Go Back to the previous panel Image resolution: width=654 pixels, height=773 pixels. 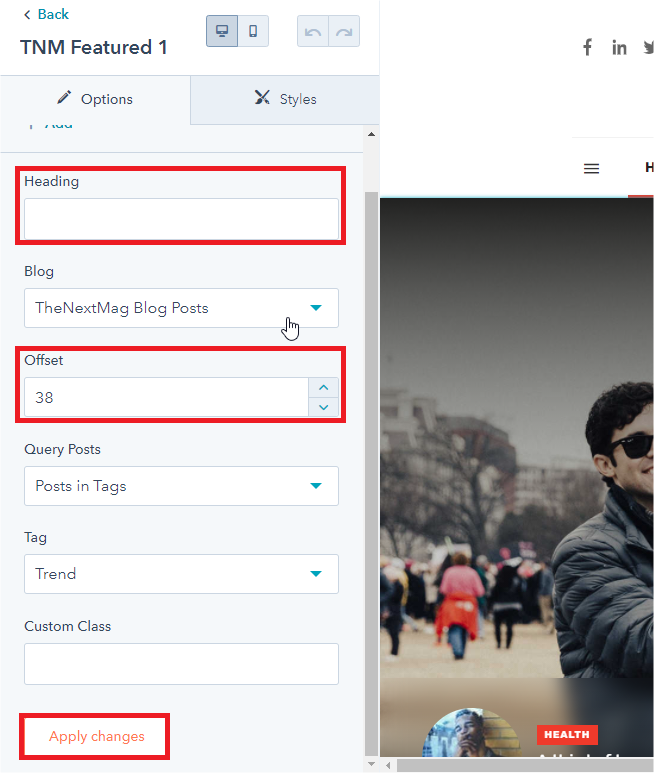46,14
